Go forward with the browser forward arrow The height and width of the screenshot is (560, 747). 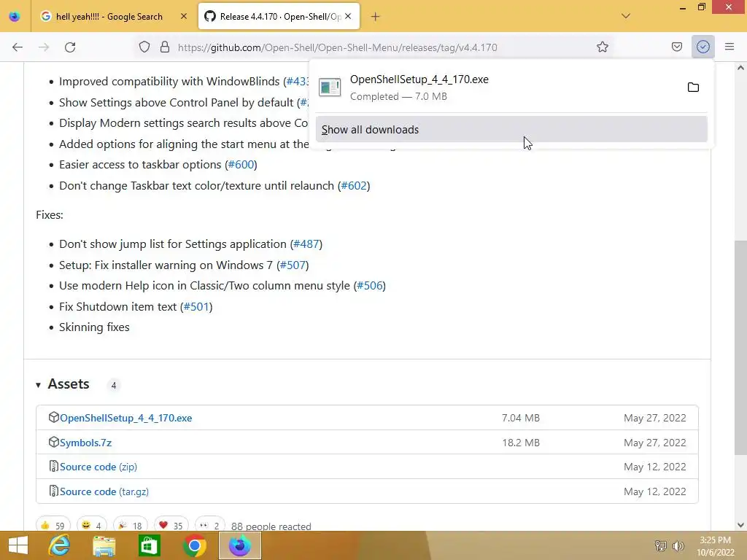pos(44,47)
